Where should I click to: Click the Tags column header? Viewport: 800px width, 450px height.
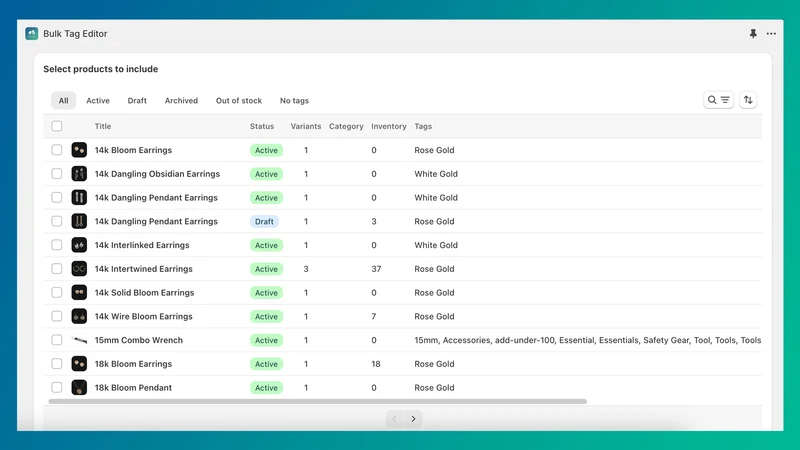tap(423, 126)
